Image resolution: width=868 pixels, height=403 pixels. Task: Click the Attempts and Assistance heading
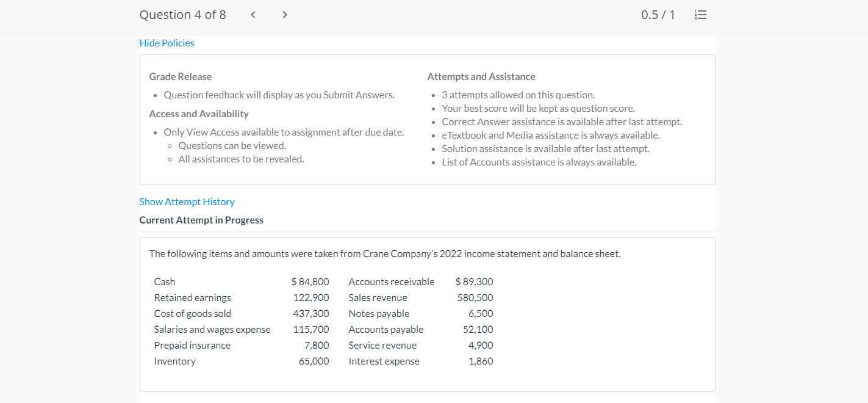point(481,76)
